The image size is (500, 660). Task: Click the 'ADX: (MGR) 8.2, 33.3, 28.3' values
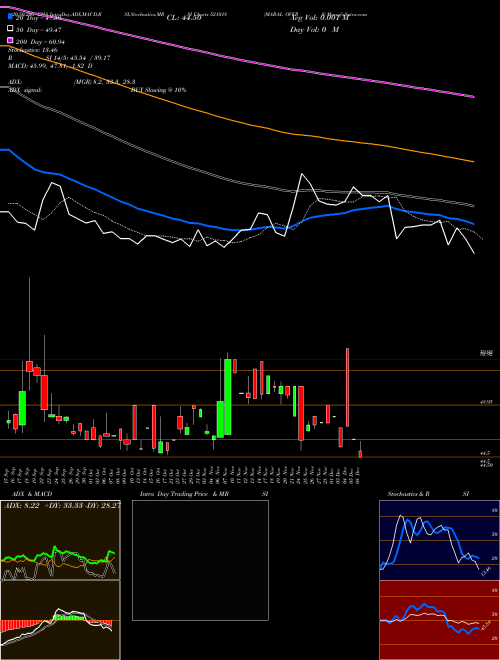72,82
